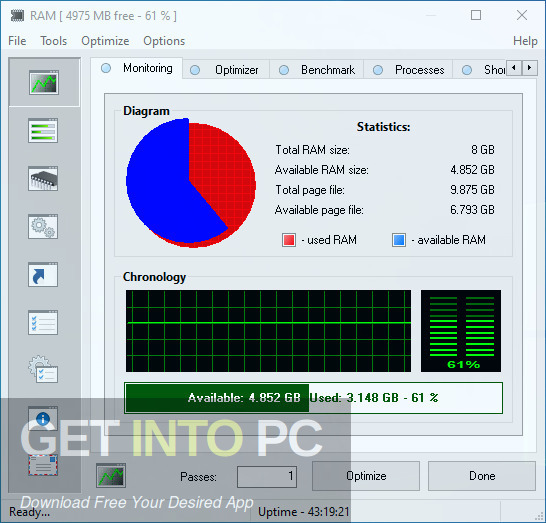Open the Optimize menu
Viewport: 546px width, 523px height.
point(105,41)
